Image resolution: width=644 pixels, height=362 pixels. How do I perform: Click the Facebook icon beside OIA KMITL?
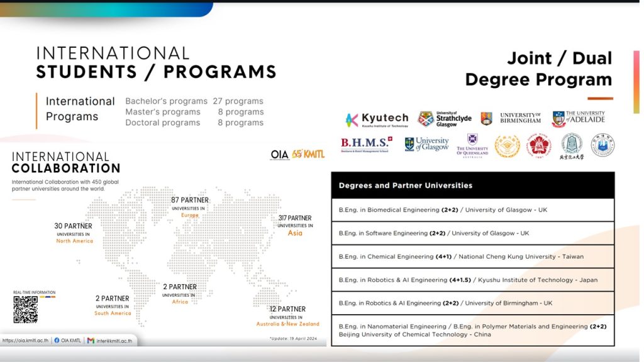tap(57, 341)
